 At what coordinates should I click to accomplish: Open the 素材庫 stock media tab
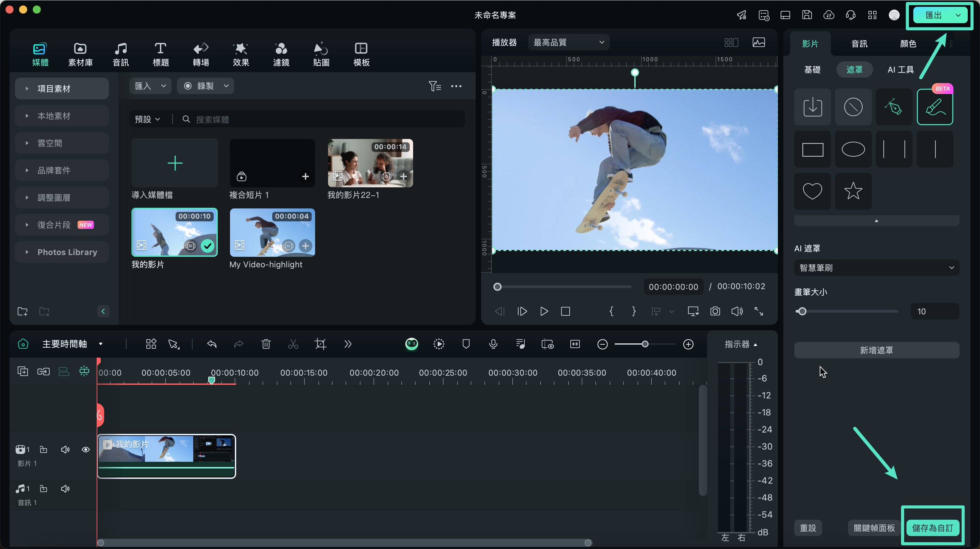(80, 54)
